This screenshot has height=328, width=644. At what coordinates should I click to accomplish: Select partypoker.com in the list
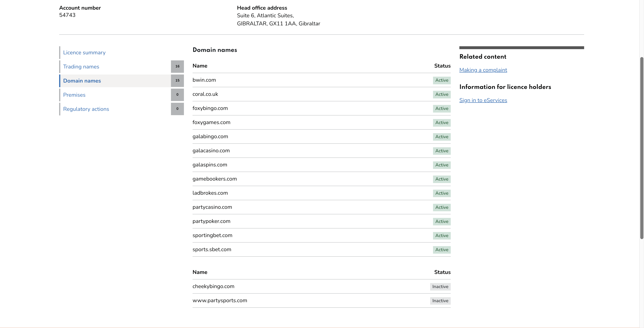coord(211,221)
